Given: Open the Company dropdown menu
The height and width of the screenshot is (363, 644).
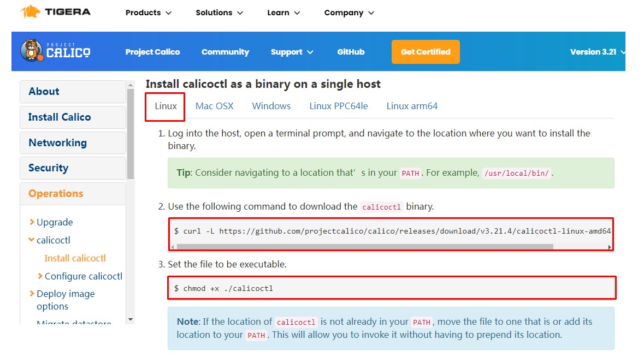Looking at the screenshot, I should click(349, 13).
